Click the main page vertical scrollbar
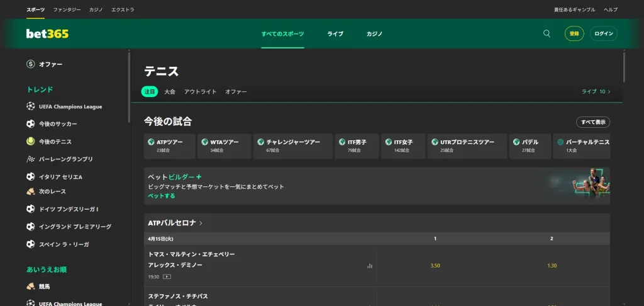Image resolution: width=644 pixels, height=306 pixels. (x=625, y=67)
